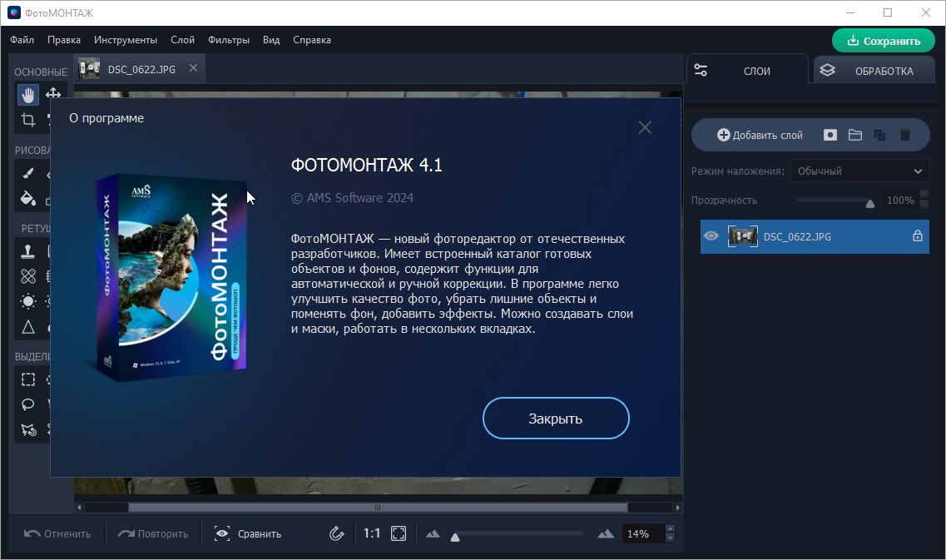946x560 pixels.
Task: Select the Clone Stamp tool
Action: (27, 251)
